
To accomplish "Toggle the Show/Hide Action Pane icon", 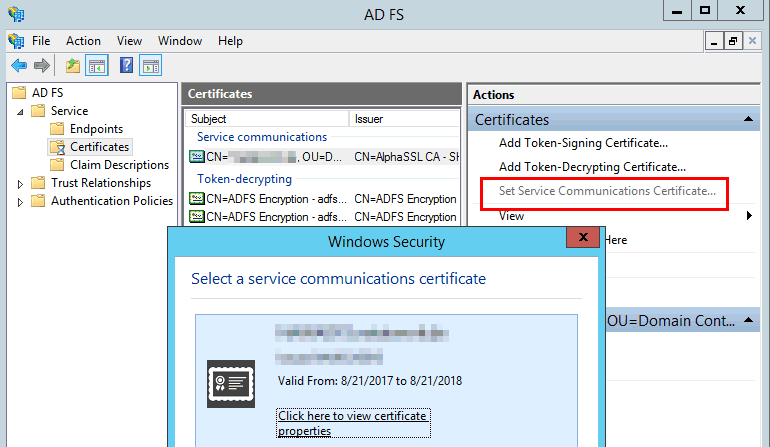I will (150, 65).
